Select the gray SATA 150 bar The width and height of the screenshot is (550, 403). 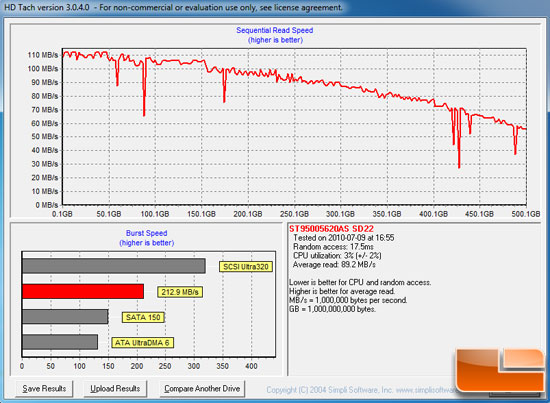pyautogui.click(x=65, y=317)
